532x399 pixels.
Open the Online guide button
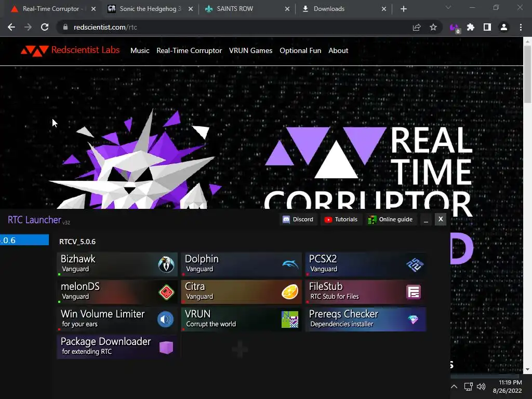391,220
